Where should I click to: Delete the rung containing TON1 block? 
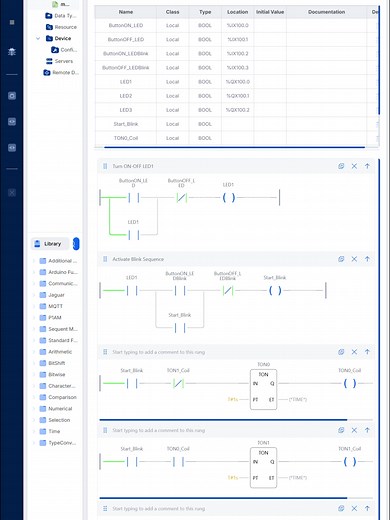coord(354,430)
